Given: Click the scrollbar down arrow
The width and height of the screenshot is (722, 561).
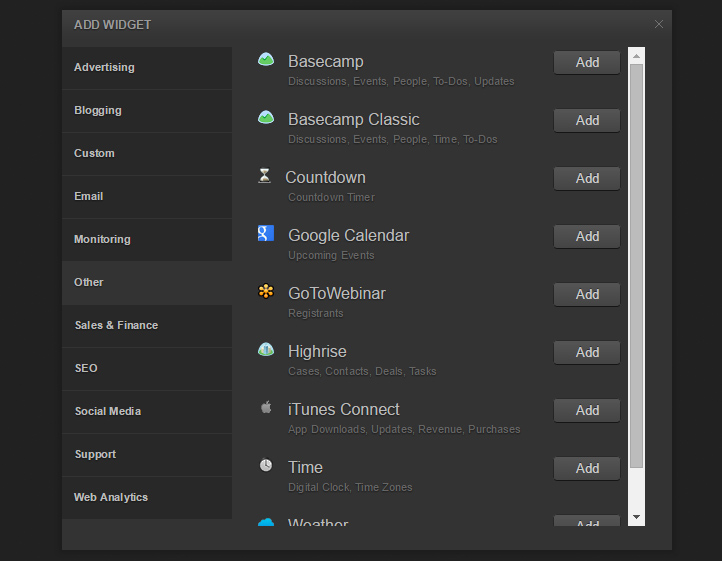Looking at the screenshot, I should coord(636,517).
